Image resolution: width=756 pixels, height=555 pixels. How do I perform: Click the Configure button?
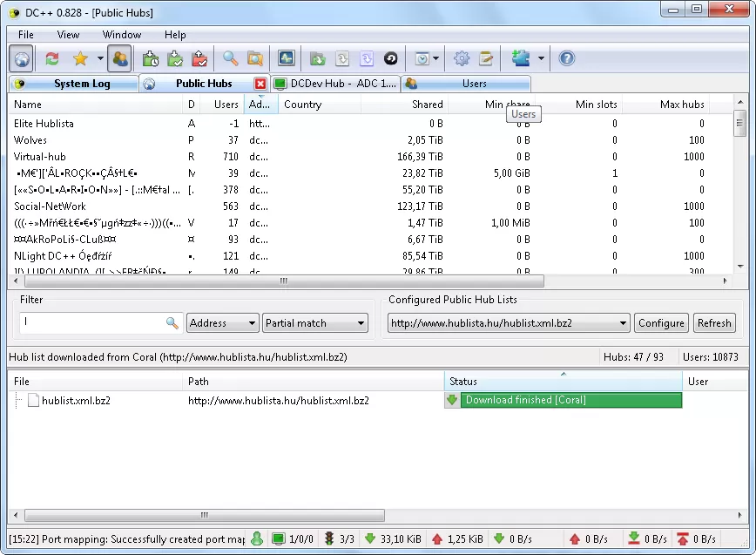click(661, 322)
